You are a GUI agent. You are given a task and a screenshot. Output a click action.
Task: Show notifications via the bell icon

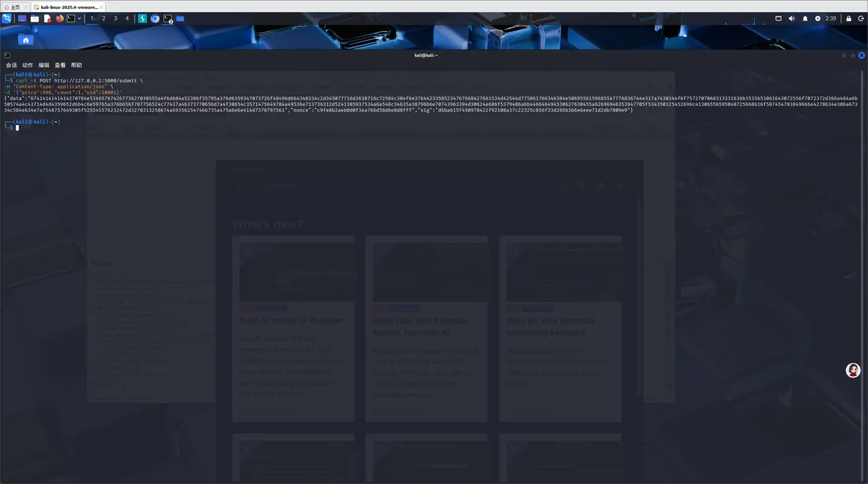click(805, 19)
